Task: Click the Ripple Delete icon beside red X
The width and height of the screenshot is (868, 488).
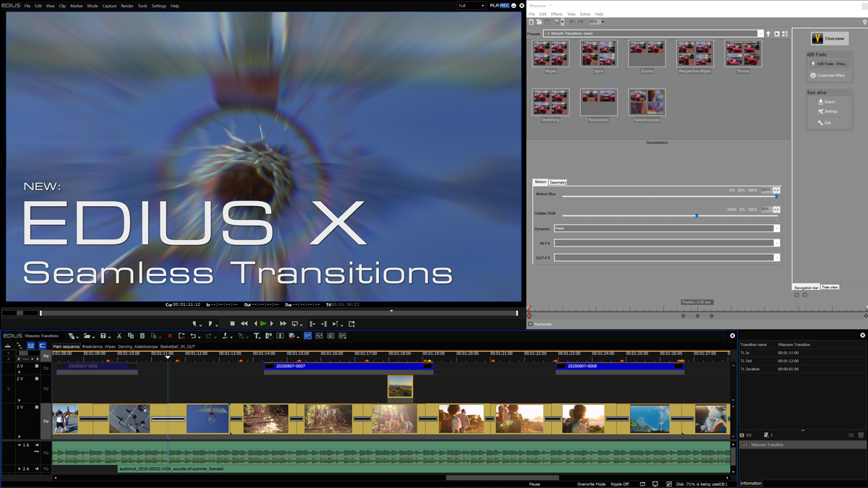Action: click(182, 335)
